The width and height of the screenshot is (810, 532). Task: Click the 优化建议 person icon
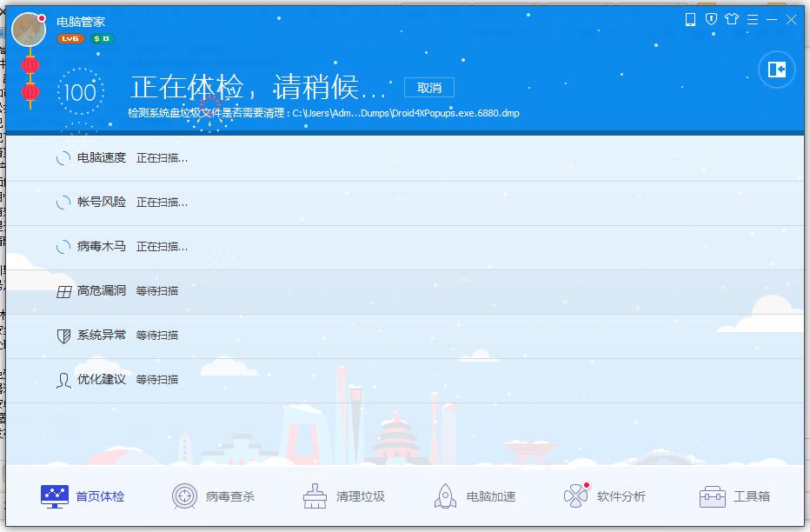click(63, 380)
